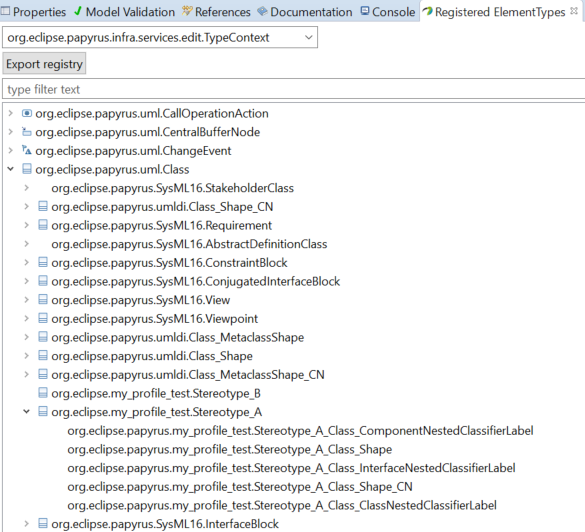Select Stereotype_A_Class_Shape_CN item

240,486
